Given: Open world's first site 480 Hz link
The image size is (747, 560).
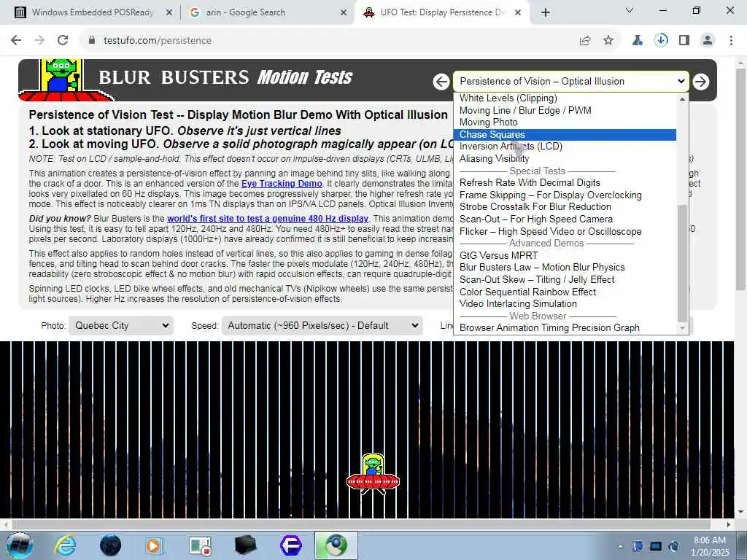Looking at the screenshot, I should 268,219.
